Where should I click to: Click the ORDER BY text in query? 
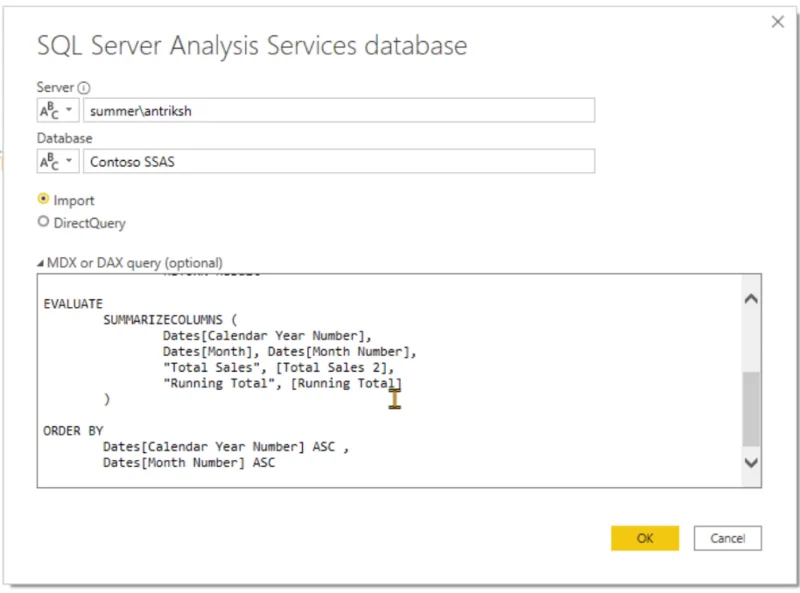click(73, 431)
